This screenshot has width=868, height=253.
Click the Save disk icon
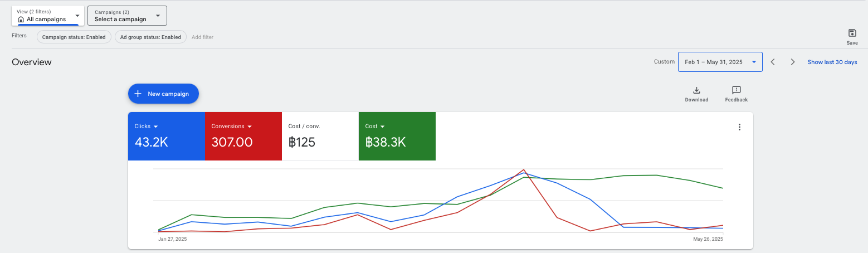(852, 33)
